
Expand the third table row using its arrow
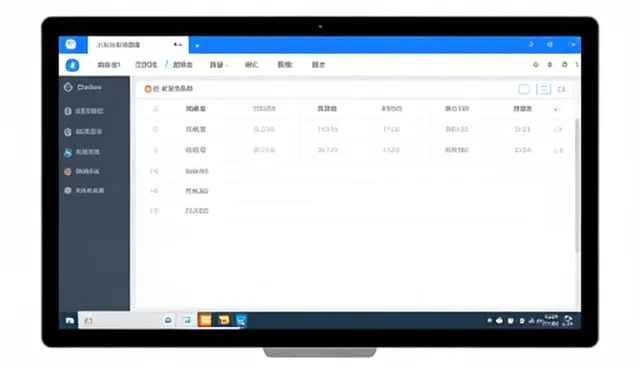tap(154, 171)
